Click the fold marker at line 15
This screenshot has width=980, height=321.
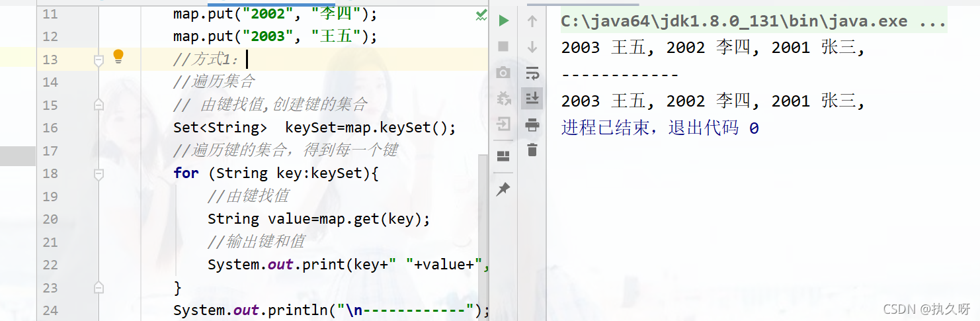(x=99, y=105)
